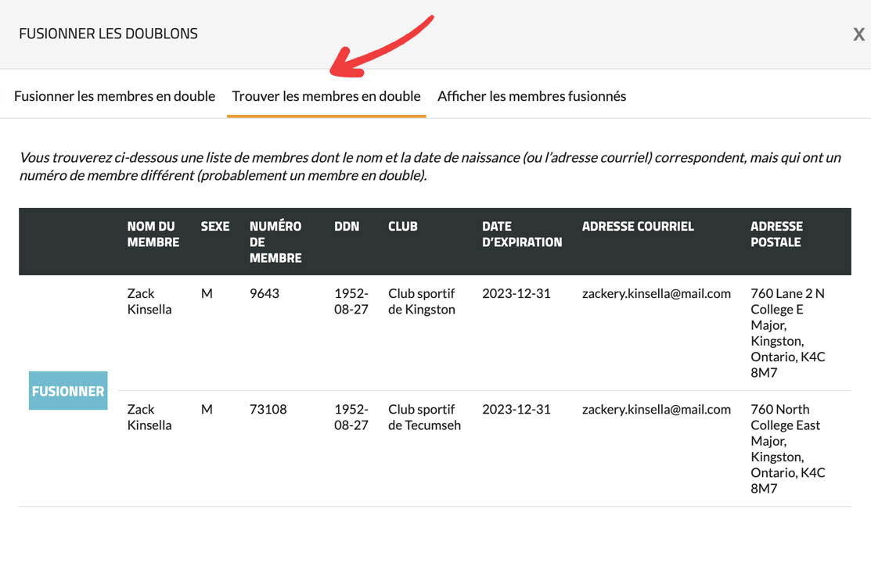Click the Club column header
871x588 pixels.
coord(403,226)
